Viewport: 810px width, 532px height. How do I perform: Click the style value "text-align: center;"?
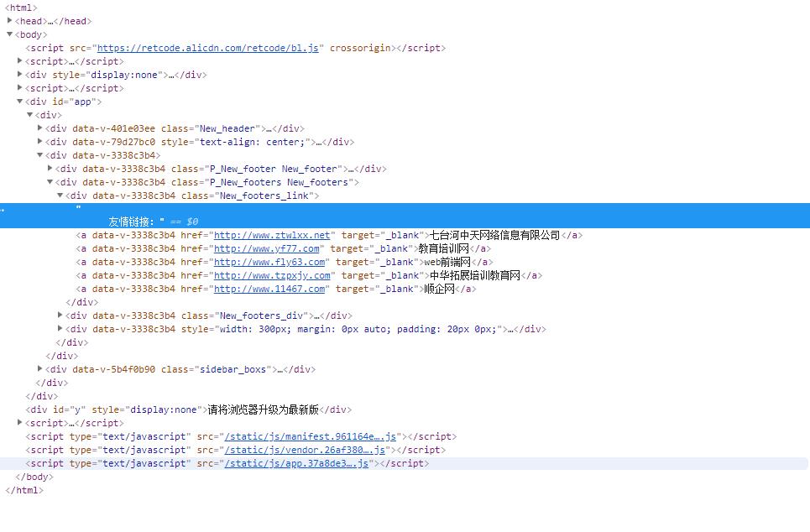[252, 142]
